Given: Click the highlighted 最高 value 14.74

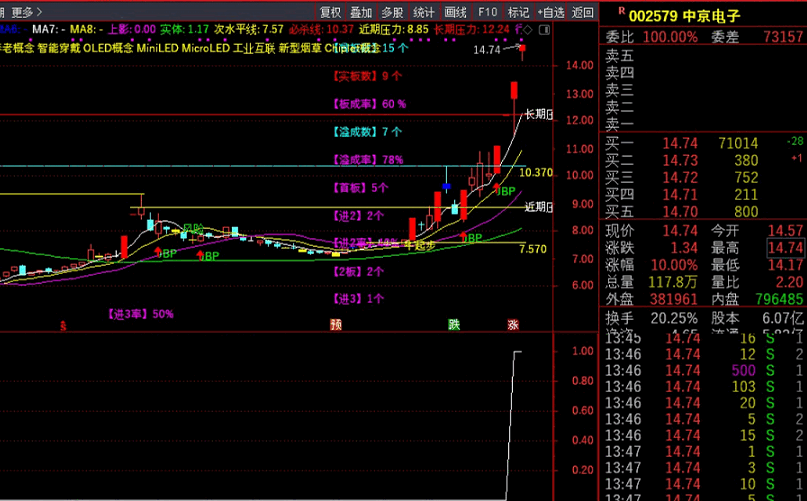Looking at the screenshot, I should click(x=785, y=248).
